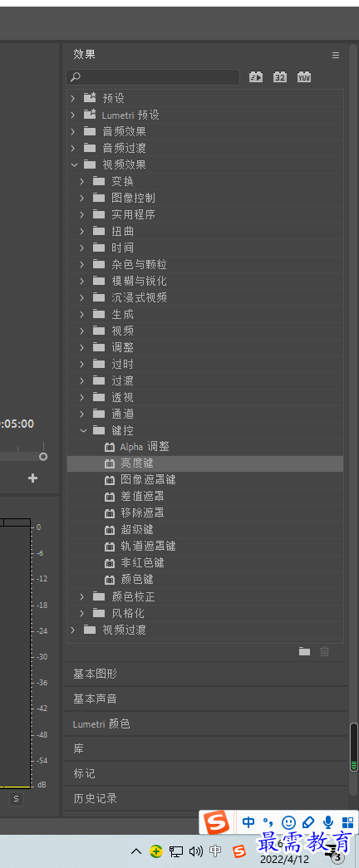Open the volume tray icon
This screenshot has width=359, height=868.
(x=195, y=851)
